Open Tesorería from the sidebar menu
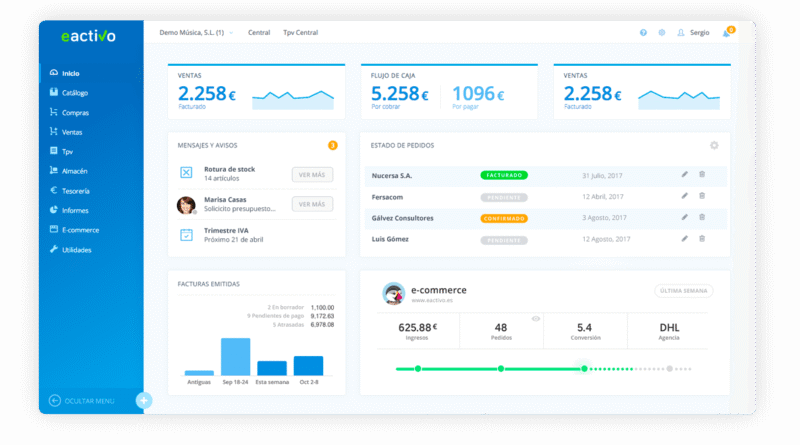 (75, 190)
